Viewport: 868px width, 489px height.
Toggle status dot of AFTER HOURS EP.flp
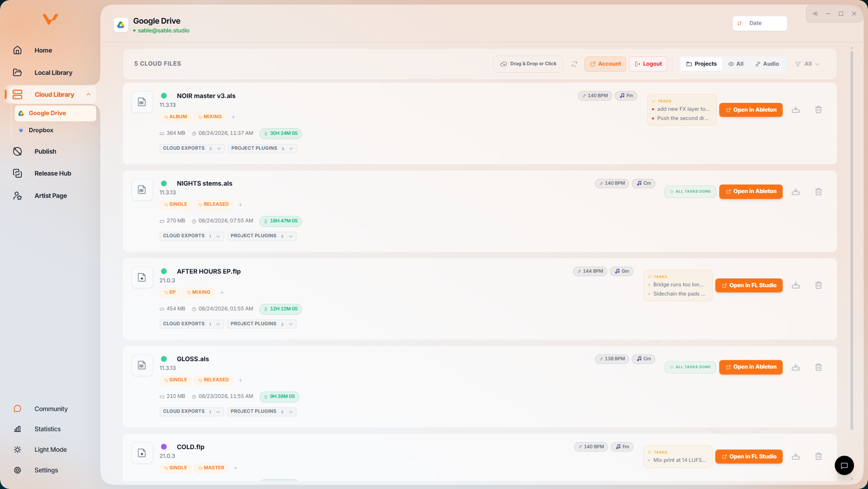point(164,271)
